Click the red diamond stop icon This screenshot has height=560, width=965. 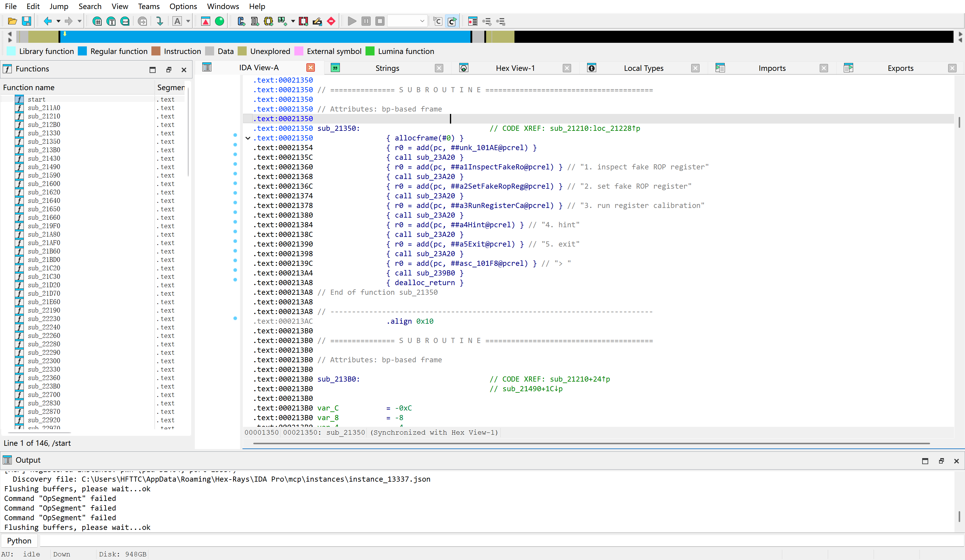pos(331,21)
